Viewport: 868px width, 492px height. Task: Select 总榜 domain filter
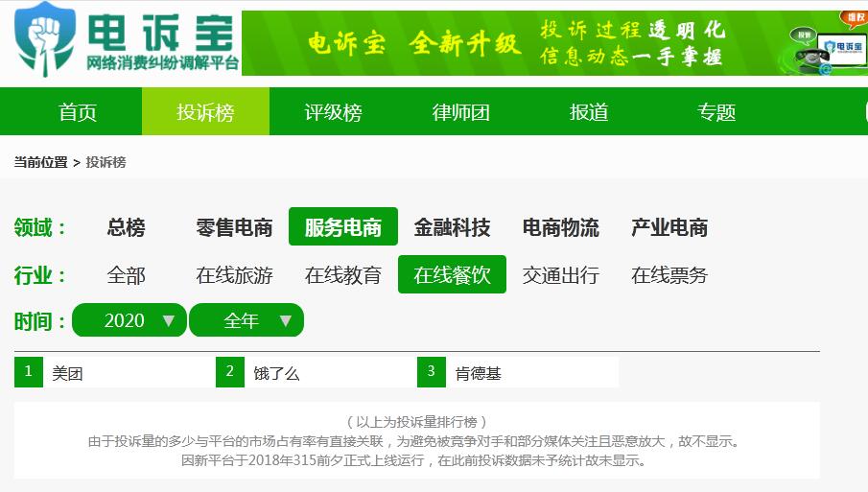[x=127, y=227]
